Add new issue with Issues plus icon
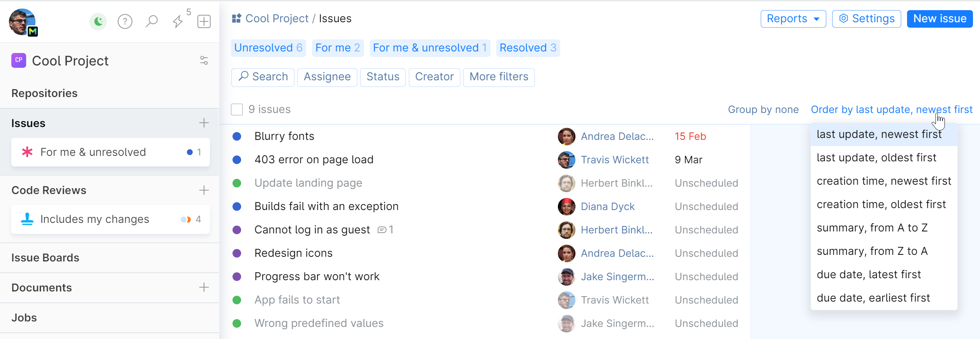The height and width of the screenshot is (339, 980). (204, 123)
